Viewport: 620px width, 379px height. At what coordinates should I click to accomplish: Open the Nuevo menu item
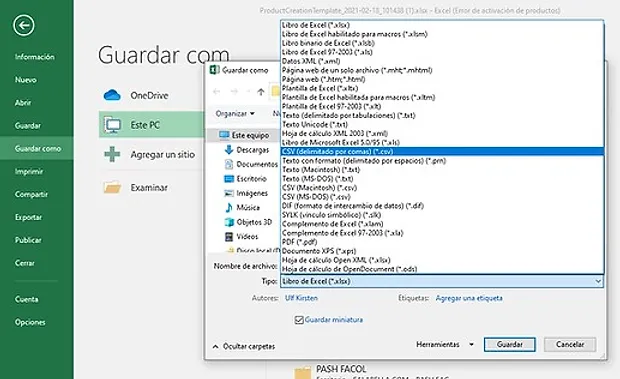coord(26,80)
